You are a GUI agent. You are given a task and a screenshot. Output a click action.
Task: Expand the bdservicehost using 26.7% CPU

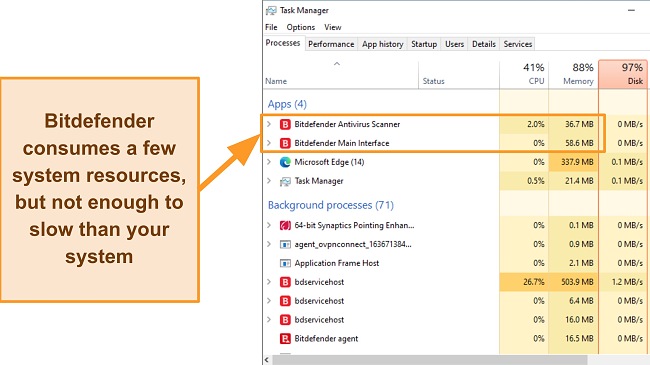269,282
